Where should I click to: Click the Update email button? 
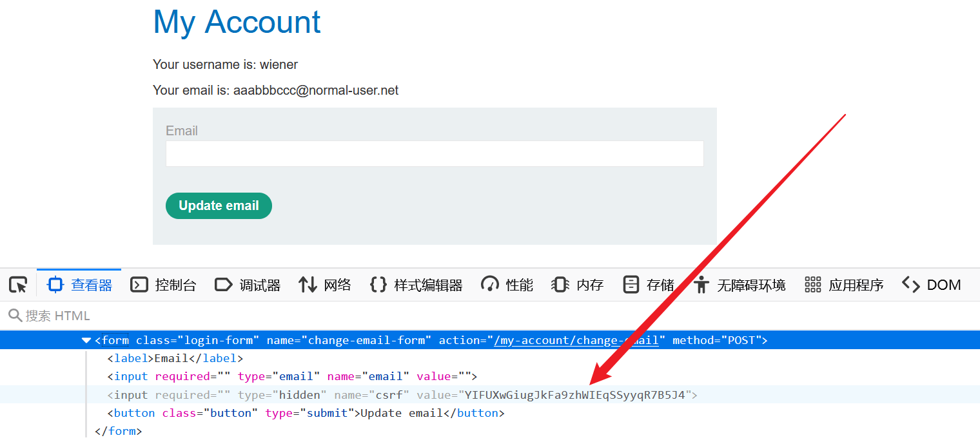(x=219, y=206)
